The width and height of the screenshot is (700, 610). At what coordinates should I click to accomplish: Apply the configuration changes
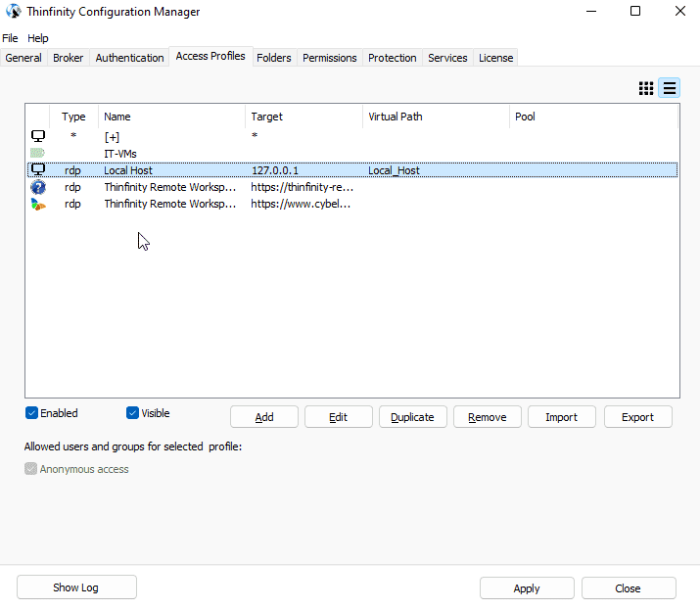527,588
